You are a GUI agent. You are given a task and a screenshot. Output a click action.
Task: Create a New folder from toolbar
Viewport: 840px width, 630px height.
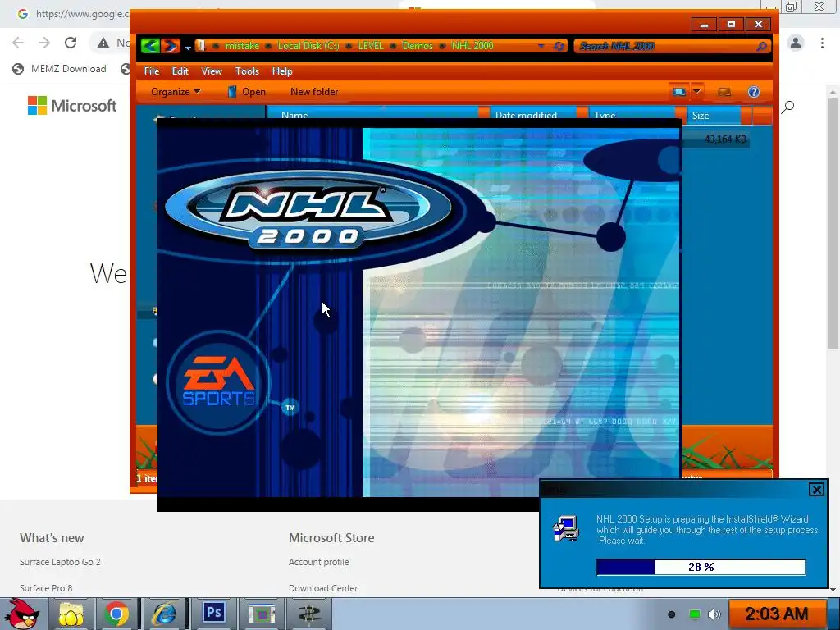tap(314, 92)
